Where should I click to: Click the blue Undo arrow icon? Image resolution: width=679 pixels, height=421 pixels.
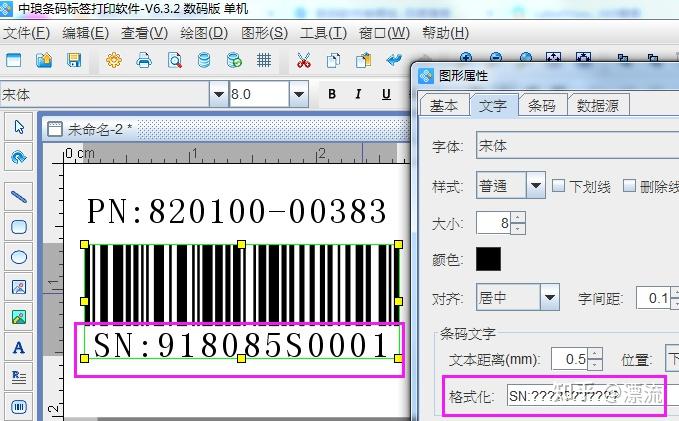pos(394,60)
